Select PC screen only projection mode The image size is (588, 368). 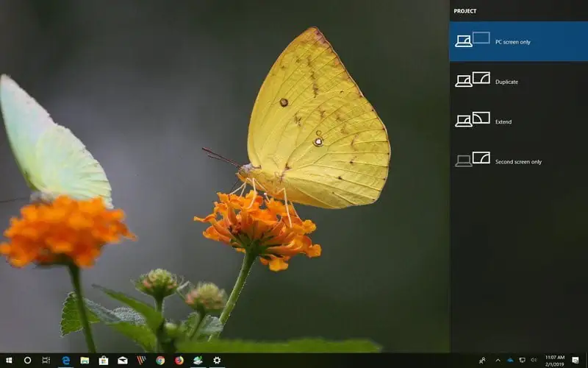click(518, 41)
